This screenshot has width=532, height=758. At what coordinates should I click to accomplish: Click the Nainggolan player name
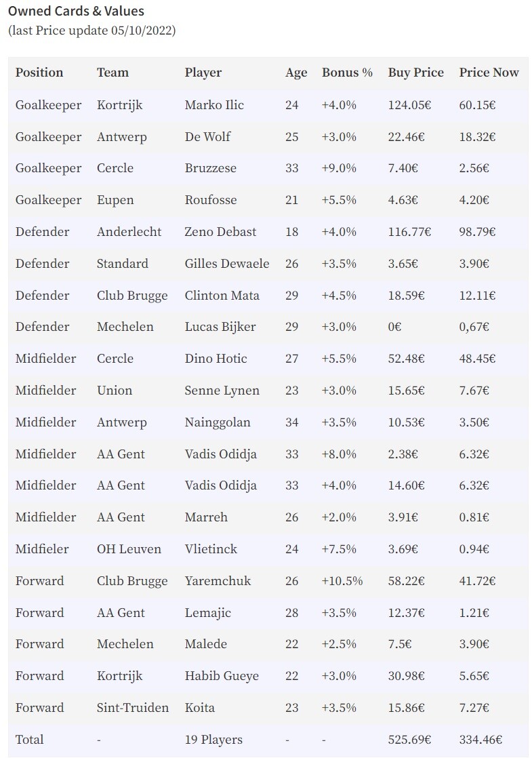(x=218, y=422)
